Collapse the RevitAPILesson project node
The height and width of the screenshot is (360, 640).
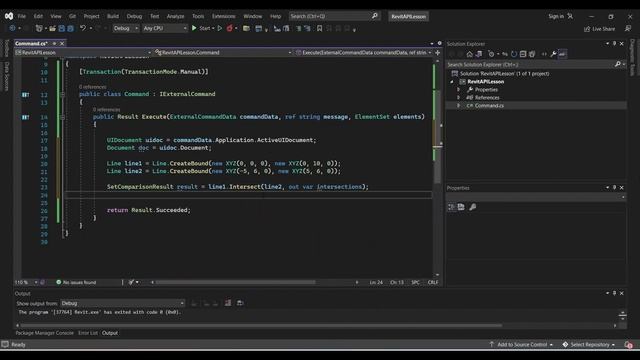click(452, 82)
